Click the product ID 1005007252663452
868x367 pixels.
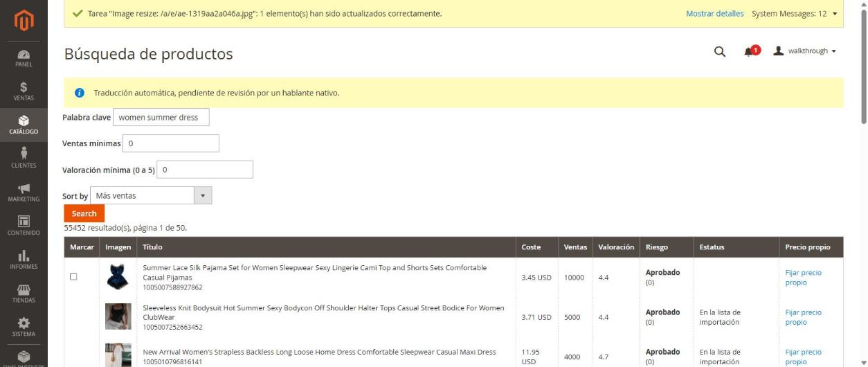point(172,327)
